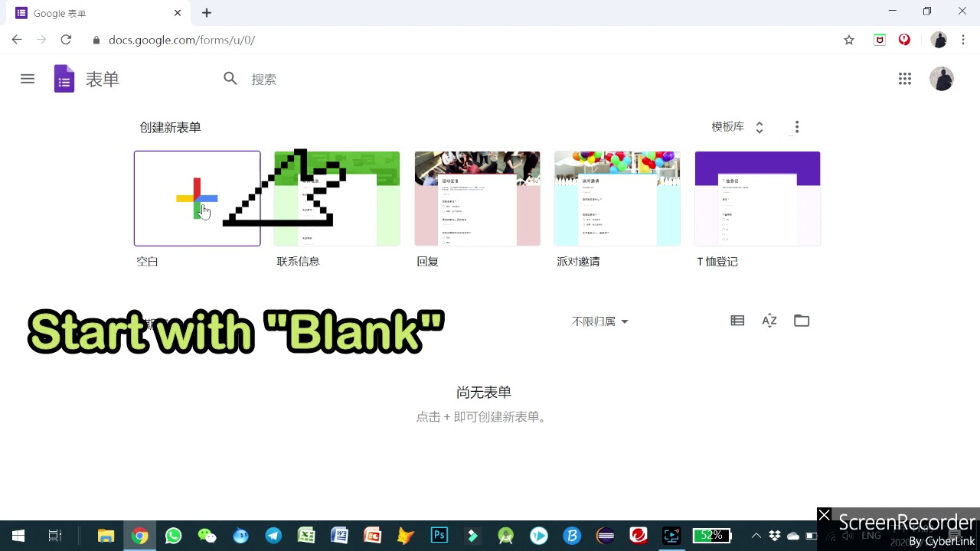This screenshot has height=551, width=980.
Task: Click the battery 52% indicator
Action: (x=712, y=536)
